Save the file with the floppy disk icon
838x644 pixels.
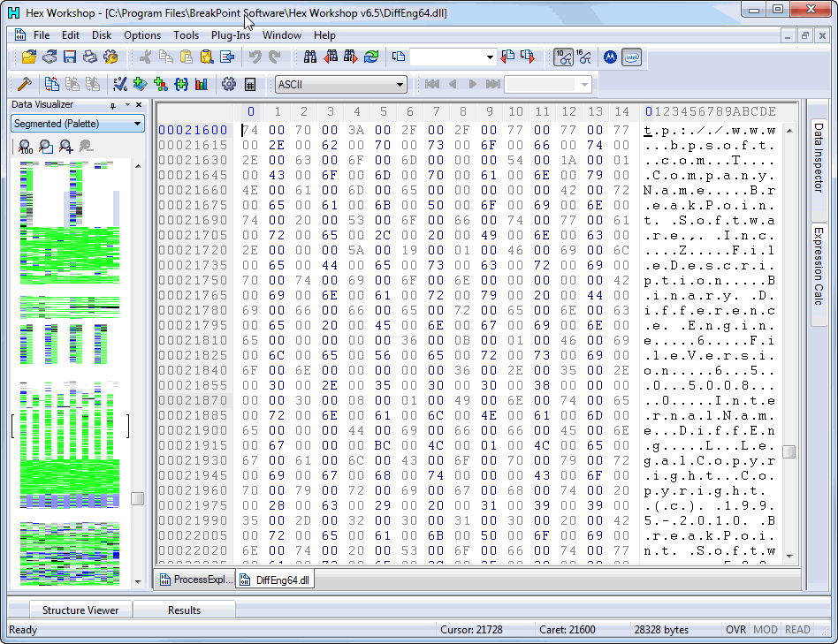(x=70, y=57)
